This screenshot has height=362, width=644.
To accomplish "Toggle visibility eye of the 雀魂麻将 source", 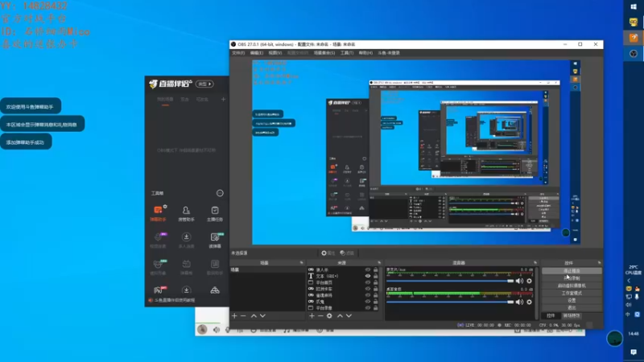I will click(x=368, y=295).
